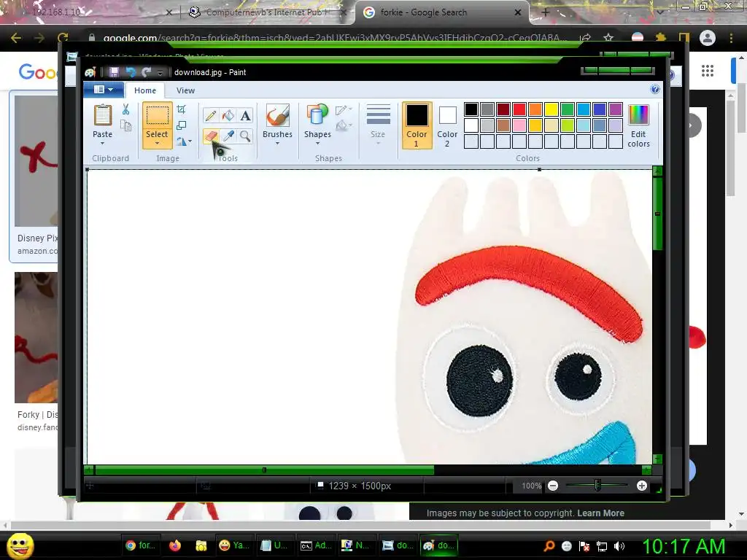Click the Start button smiley icon
Image resolution: width=747 pixels, height=560 pixels.
click(x=20, y=545)
